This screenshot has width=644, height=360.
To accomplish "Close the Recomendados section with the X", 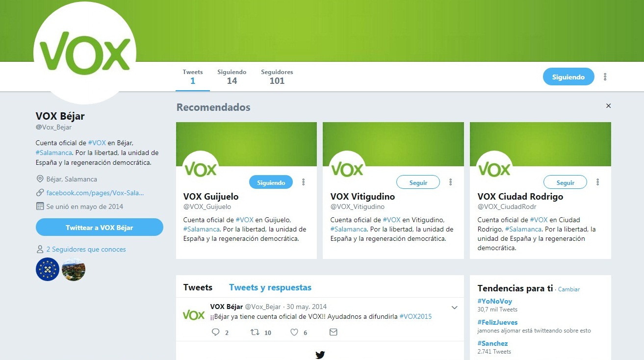I will 609,106.
